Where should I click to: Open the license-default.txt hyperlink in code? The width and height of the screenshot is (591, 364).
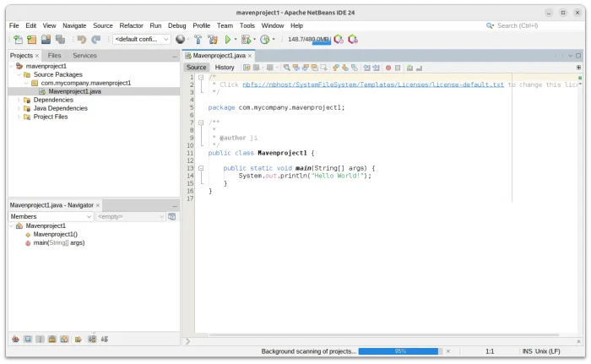373,84
